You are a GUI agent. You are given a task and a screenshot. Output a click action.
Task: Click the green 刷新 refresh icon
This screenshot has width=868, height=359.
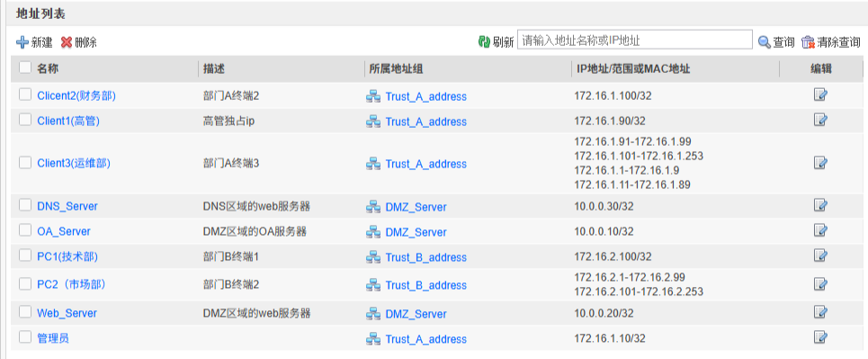click(x=485, y=42)
